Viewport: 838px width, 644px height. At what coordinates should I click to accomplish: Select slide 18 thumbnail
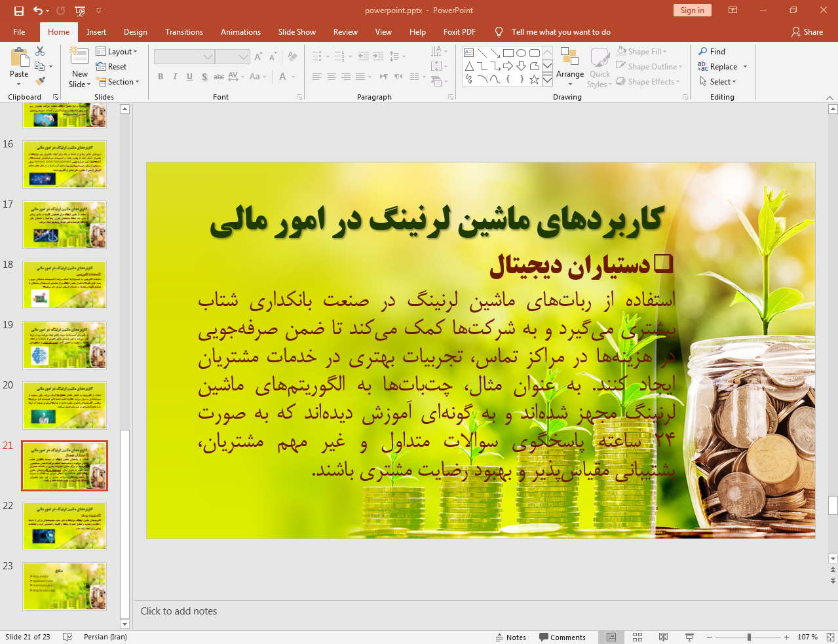[x=64, y=285]
